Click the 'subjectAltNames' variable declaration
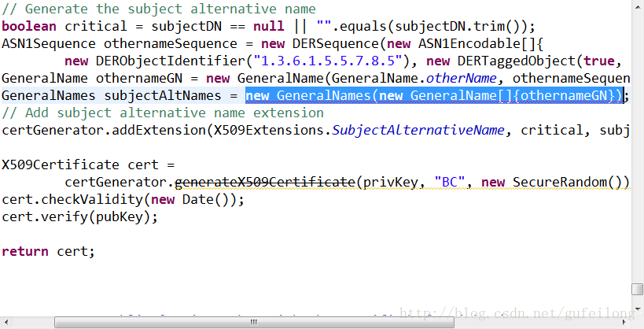 point(162,95)
